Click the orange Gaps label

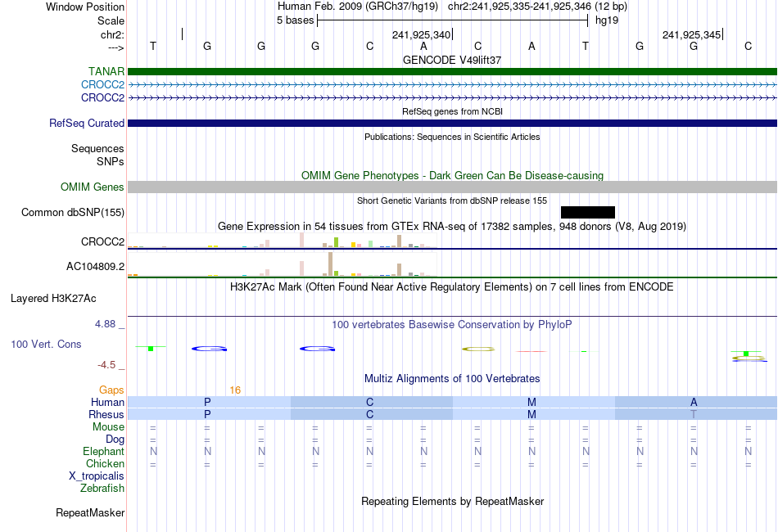(x=111, y=390)
